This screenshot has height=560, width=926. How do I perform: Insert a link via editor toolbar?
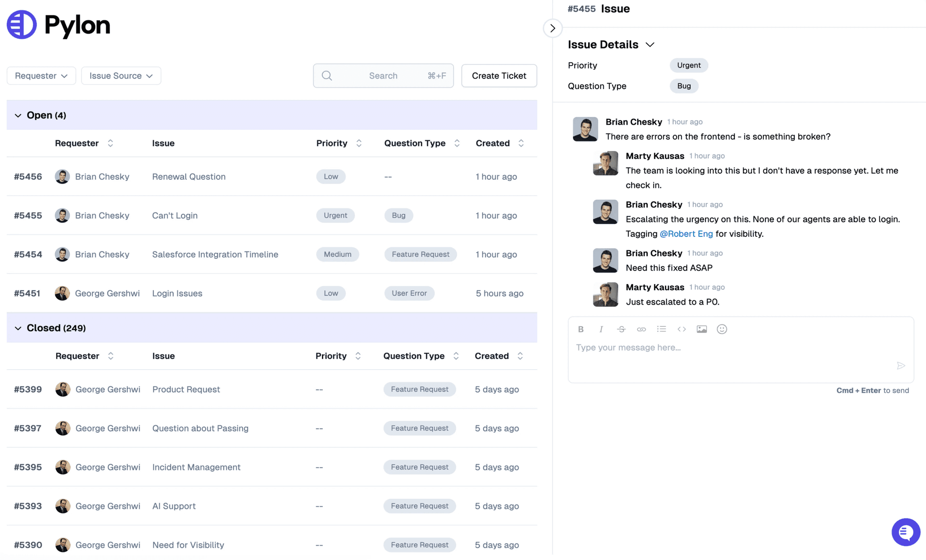(x=641, y=329)
